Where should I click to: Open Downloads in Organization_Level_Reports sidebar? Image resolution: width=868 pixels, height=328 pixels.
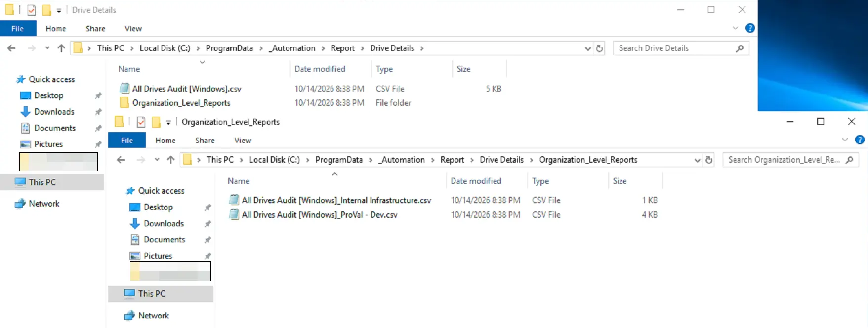164,224
